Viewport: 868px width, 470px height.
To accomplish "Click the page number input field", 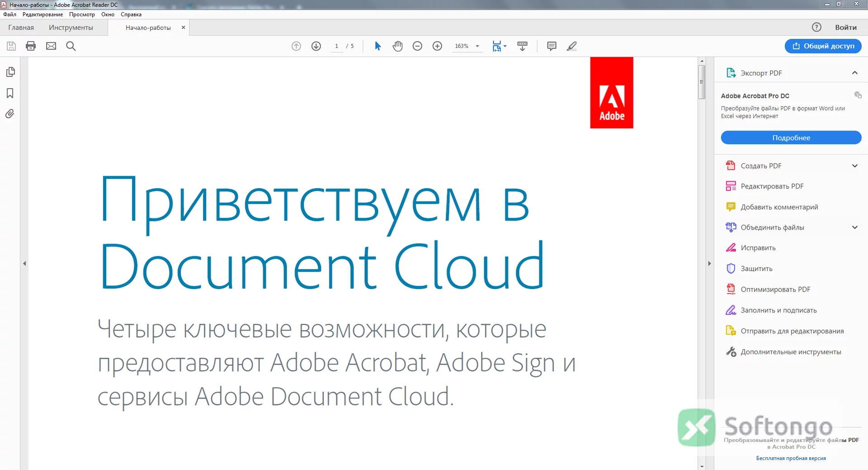I will pyautogui.click(x=337, y=46).
